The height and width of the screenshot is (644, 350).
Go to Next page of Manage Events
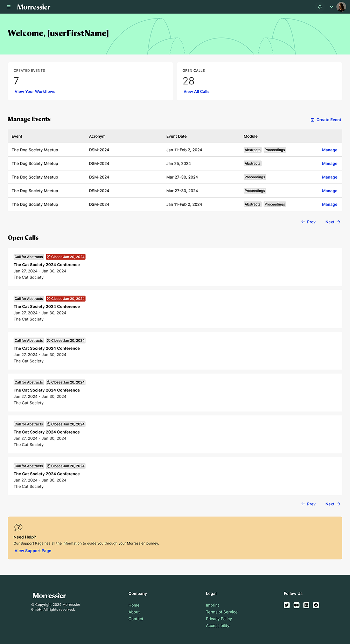[x=332, y=222]
